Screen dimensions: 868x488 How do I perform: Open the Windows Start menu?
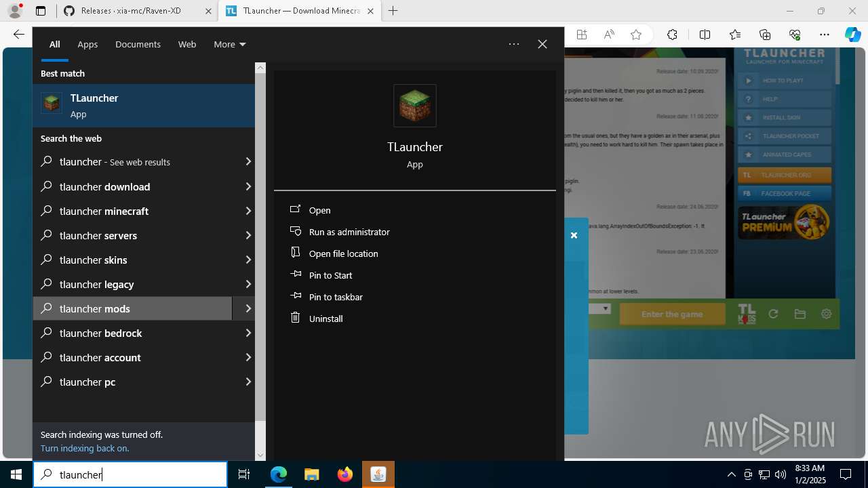pyautogui.click(x=16, y=474)
